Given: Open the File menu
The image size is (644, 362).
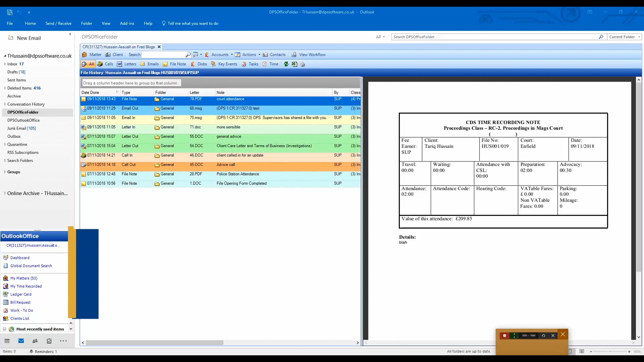Looking at the screenshot, I should pyautogui.click(x=10, y=23).
